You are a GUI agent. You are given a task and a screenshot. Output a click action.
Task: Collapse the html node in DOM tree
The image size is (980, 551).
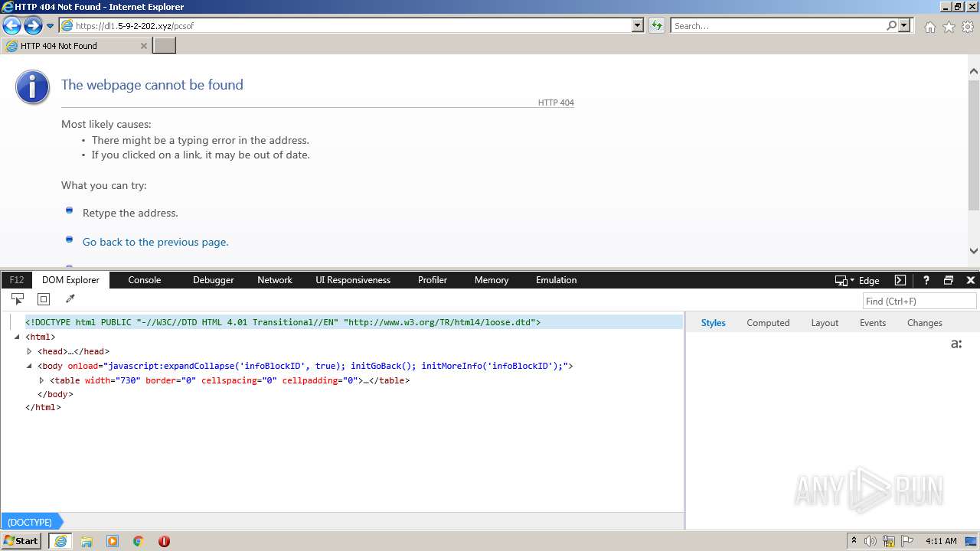click(x=17, y=337)
